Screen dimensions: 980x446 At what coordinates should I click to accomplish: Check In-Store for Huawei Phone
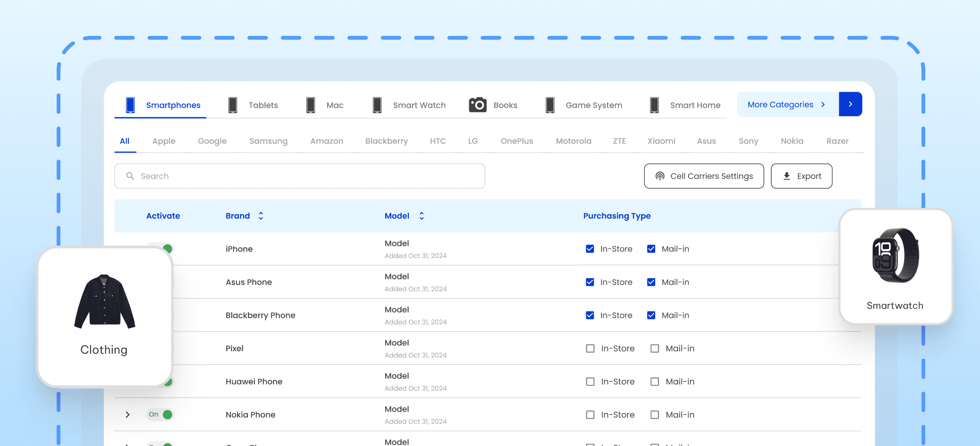pos(590,381)
